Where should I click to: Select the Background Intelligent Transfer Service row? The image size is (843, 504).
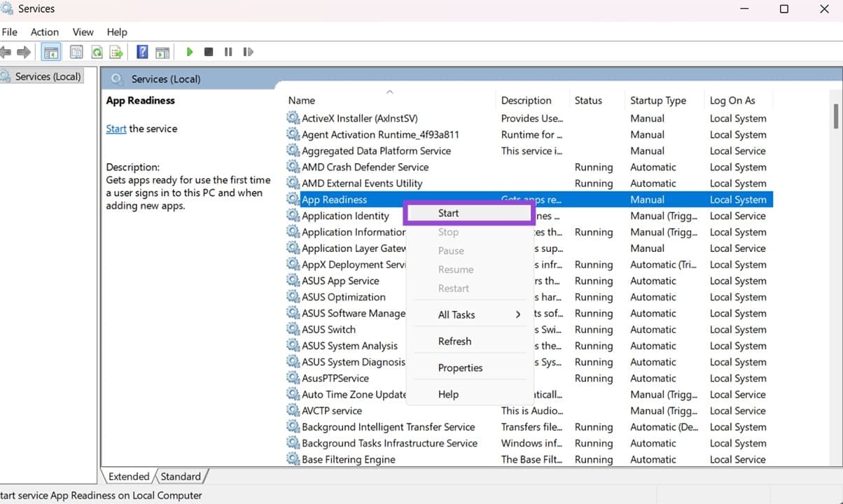point(388,426)
